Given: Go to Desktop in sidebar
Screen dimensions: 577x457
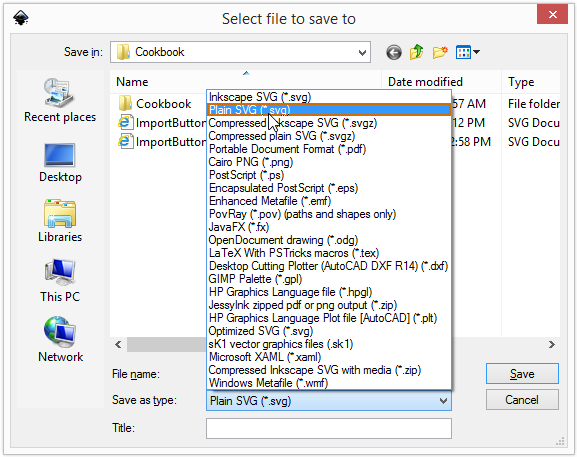Looking at the screenshot, I should (x=60, y=162).
